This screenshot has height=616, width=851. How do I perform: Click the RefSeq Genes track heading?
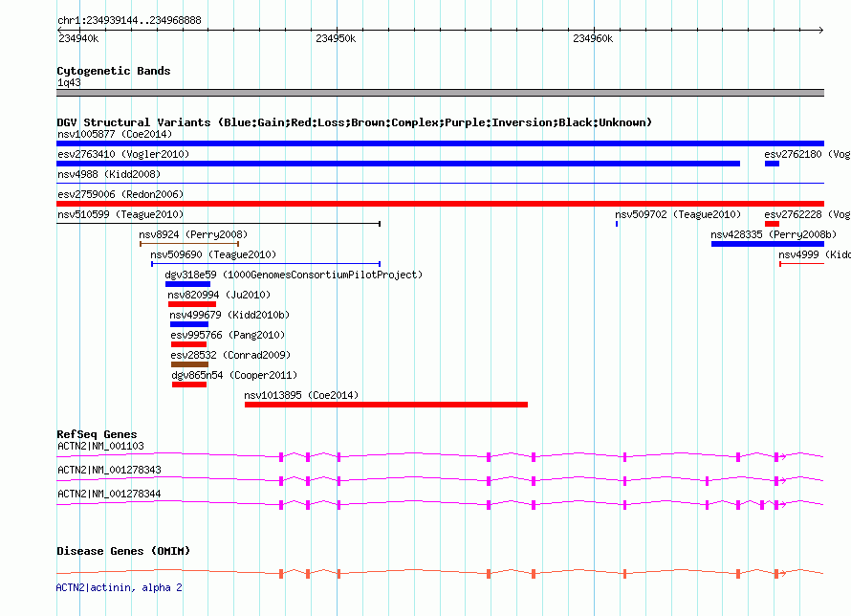(97, 434)
